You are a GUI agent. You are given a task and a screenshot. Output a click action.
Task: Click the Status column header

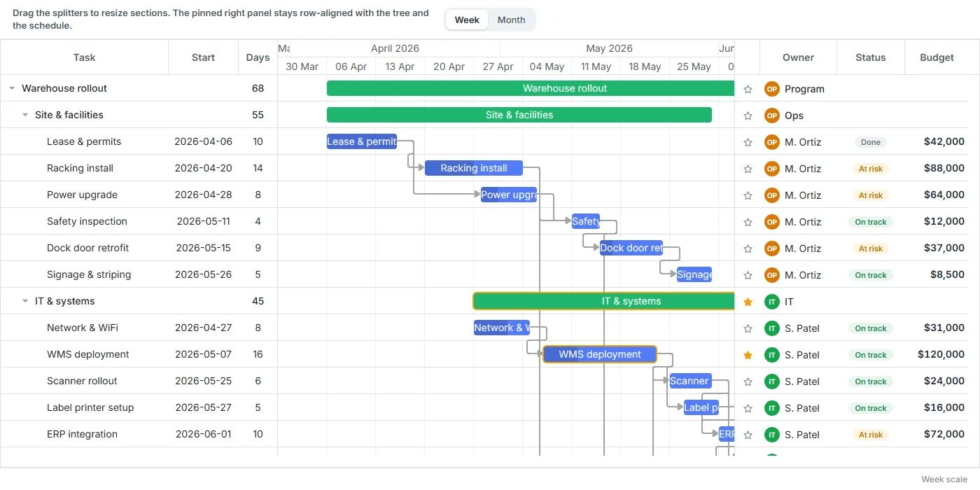[871, 57]
